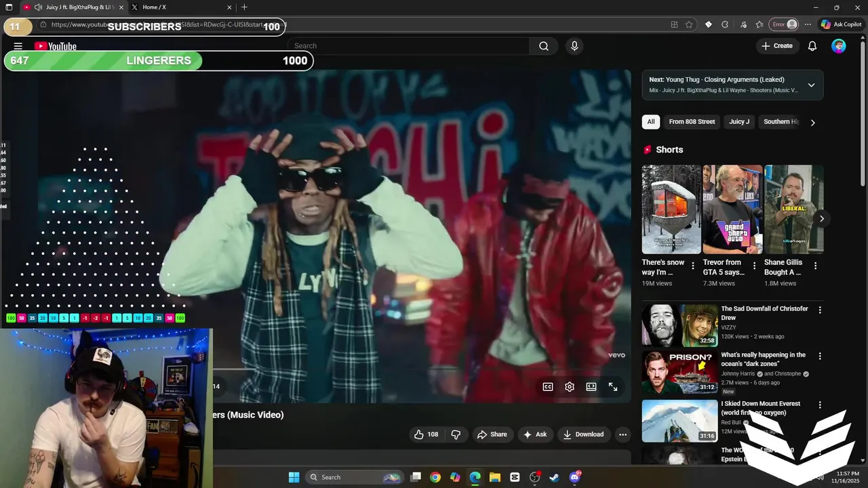
Task: Download the video
Action: [583, 434]
